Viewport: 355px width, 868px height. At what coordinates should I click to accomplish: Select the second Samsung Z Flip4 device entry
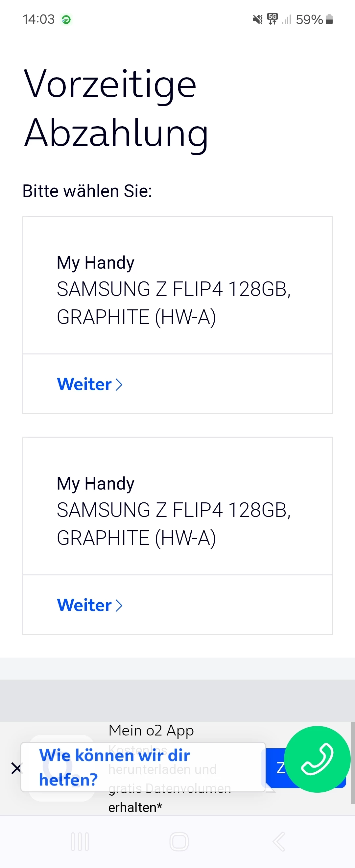click(x=173, y=510)
